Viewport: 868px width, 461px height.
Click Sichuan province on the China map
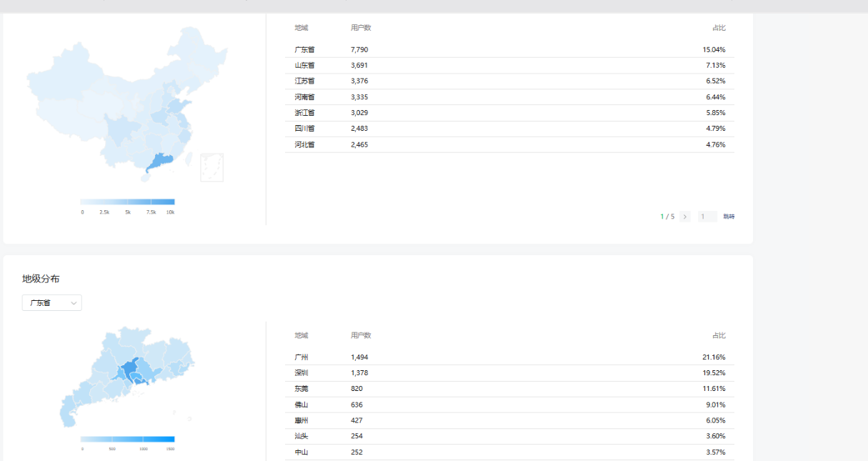[120, 130]
